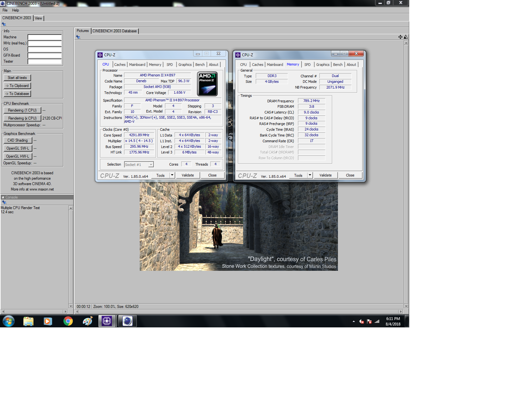Open the Socket #1 selection dropdown

point(139,164)
